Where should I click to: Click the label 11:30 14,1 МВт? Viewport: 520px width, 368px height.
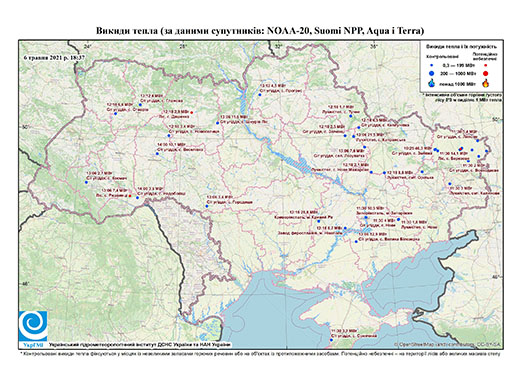pos(454,154)
